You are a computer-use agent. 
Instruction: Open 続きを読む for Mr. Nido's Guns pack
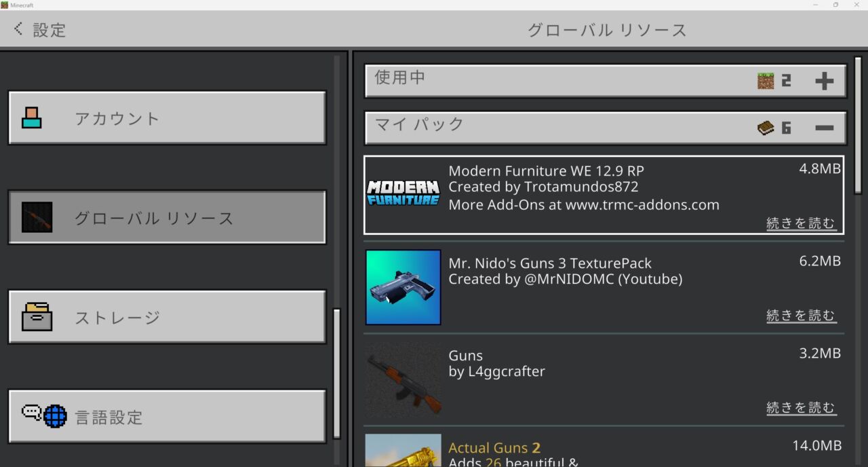(x=802, y=315)
